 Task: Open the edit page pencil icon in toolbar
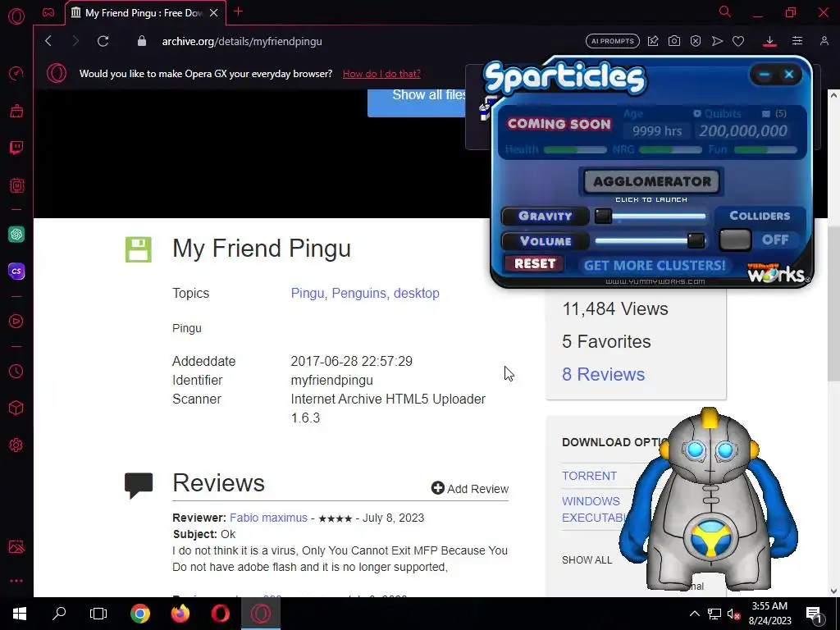tap(652, 41)
